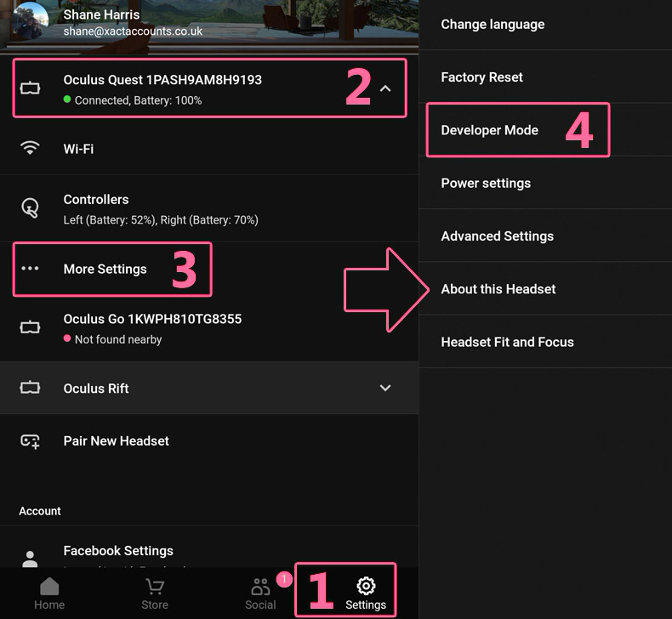Switch to the Settings tab
The height and width of the screenshot is (619, 672).
pos(366,593)
